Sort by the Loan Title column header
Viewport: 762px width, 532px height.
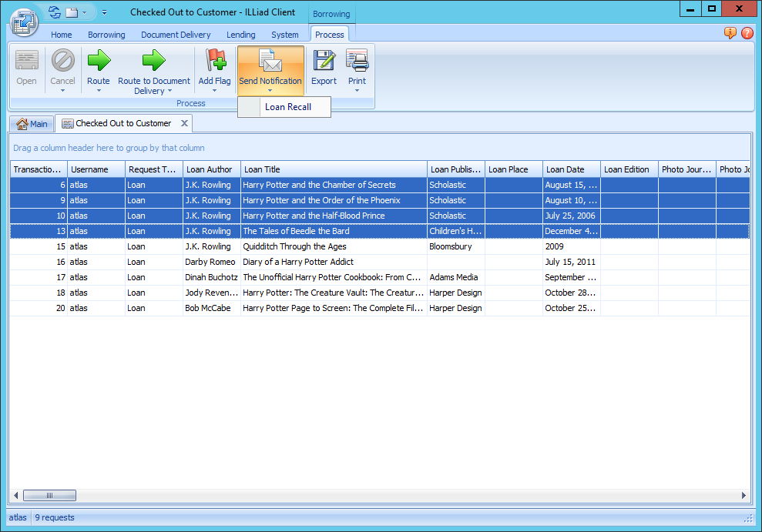tap(333, 169)
